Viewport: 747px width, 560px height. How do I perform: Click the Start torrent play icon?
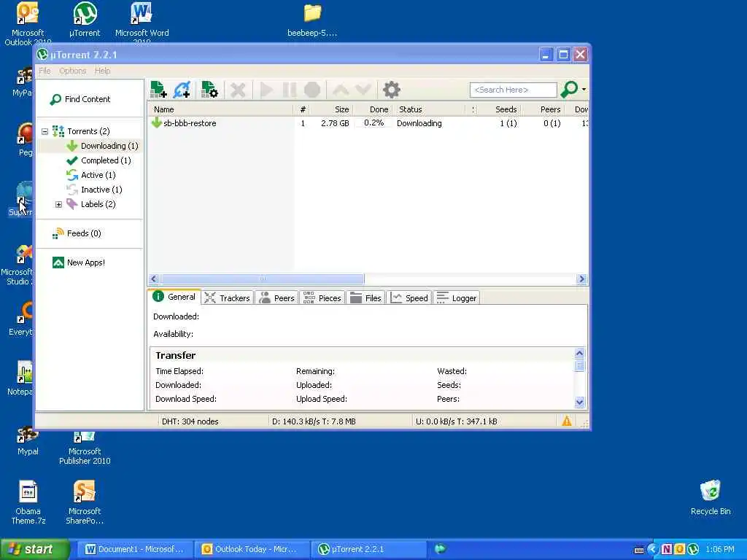point(266,90)
